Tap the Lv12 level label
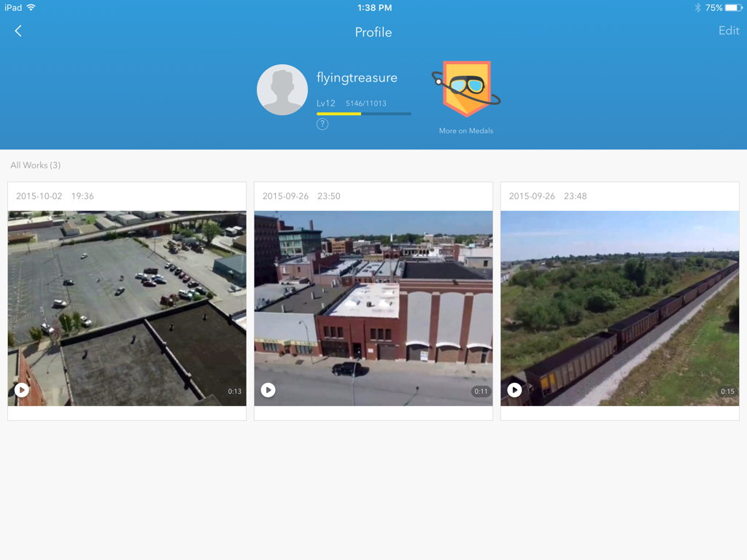The height and width of the screenshot is (560, 747). tap(326, 104)
